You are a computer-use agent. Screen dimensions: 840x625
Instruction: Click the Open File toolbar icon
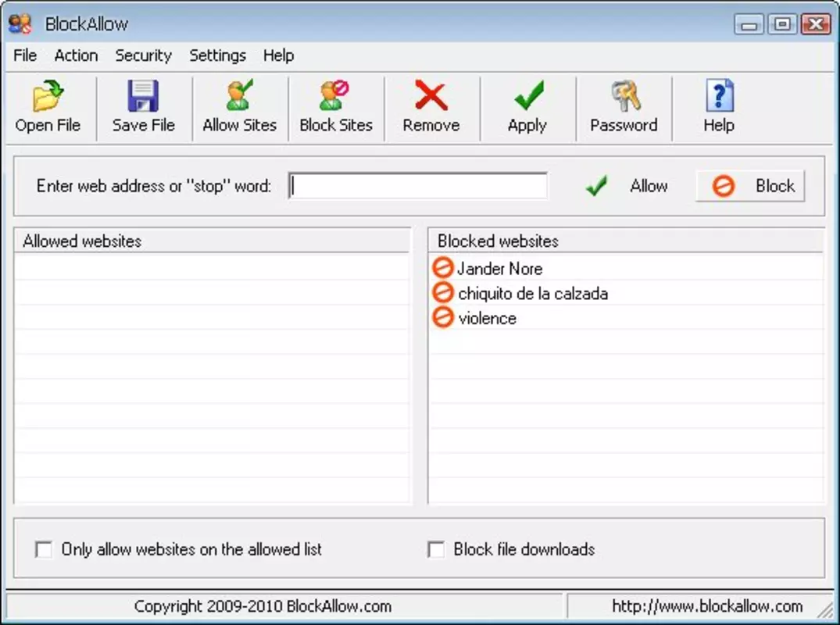point(48,96)
